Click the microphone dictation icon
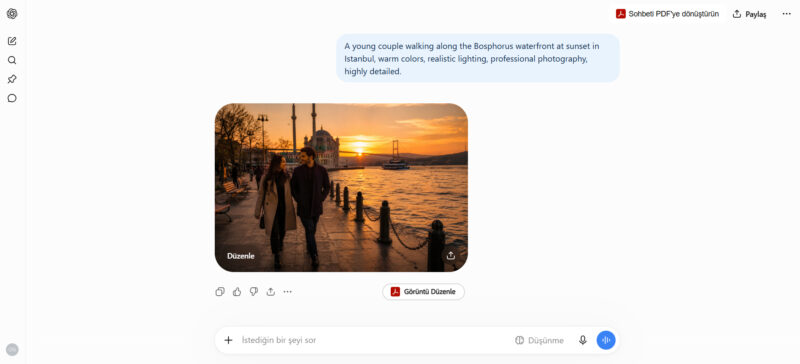The width and height of the screenshot is (800, 364). click(x=583, y=340)
